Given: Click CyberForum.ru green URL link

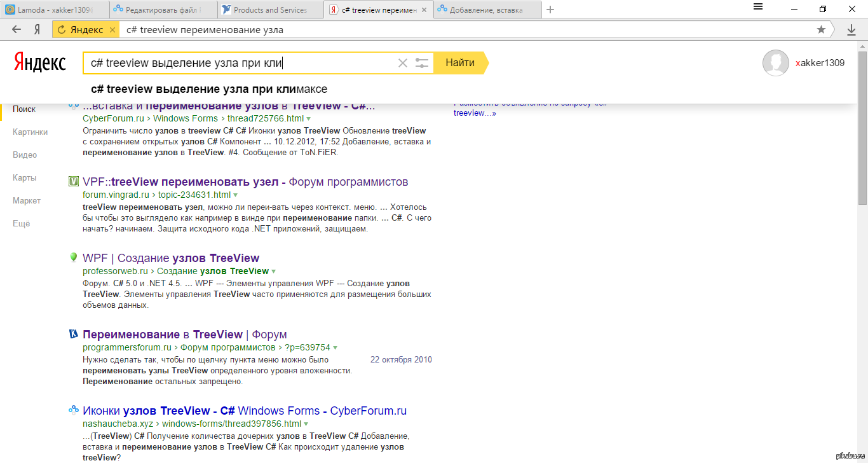Looking at the screenshot, I should (x=114, y=119).
